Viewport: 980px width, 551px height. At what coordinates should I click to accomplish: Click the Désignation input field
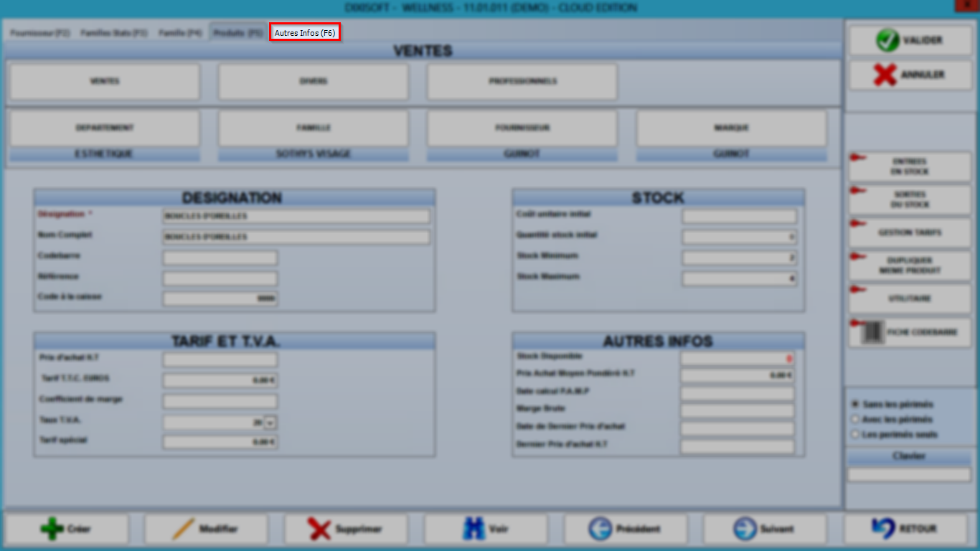point(296,216)
